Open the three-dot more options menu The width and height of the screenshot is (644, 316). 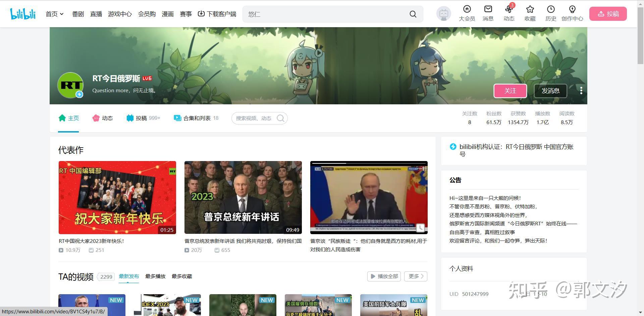(581, 91)
